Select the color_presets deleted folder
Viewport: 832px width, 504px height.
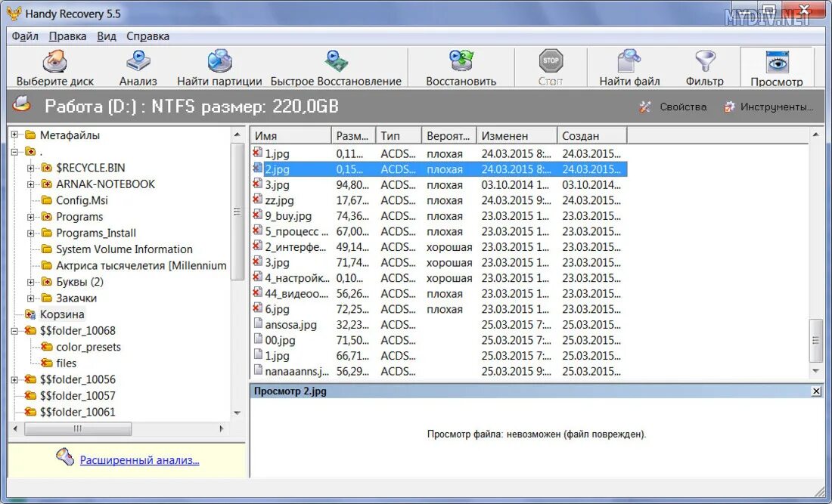pos(88,347)
